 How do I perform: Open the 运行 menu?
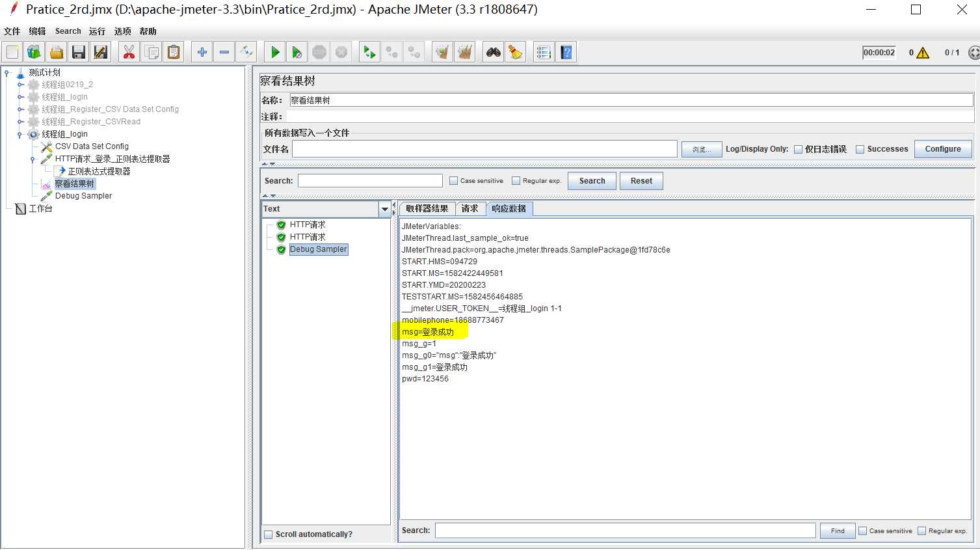coord(97,31)
